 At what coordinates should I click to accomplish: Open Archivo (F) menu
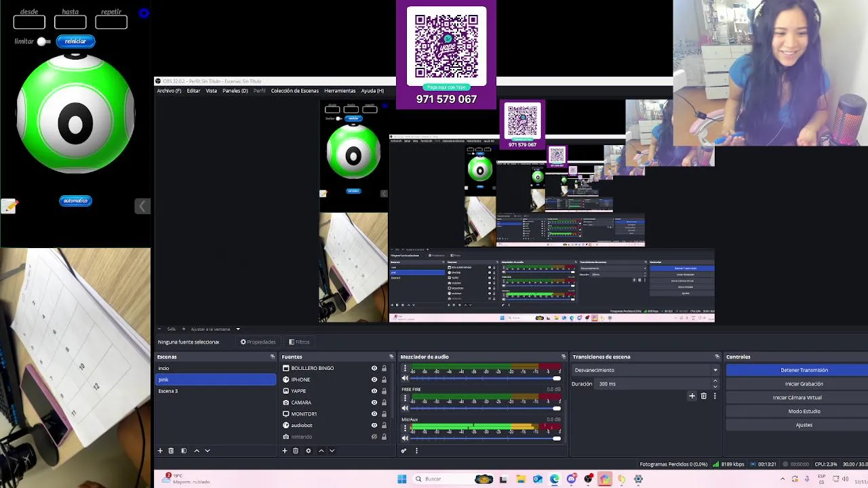click(x=169, y=90)
